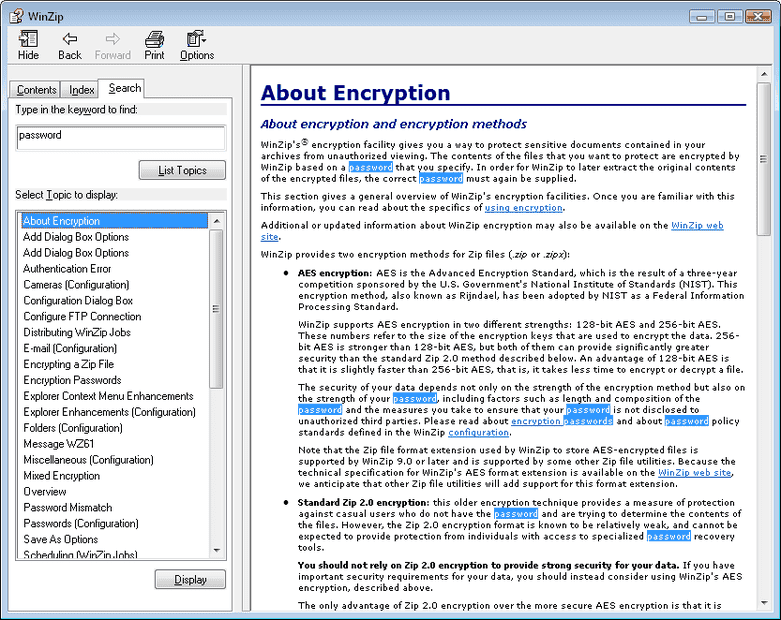Viewport: 781px width, 620px height.
Task: Click the List Topics button
Action: pyautogui.click(x=182, y=170)
